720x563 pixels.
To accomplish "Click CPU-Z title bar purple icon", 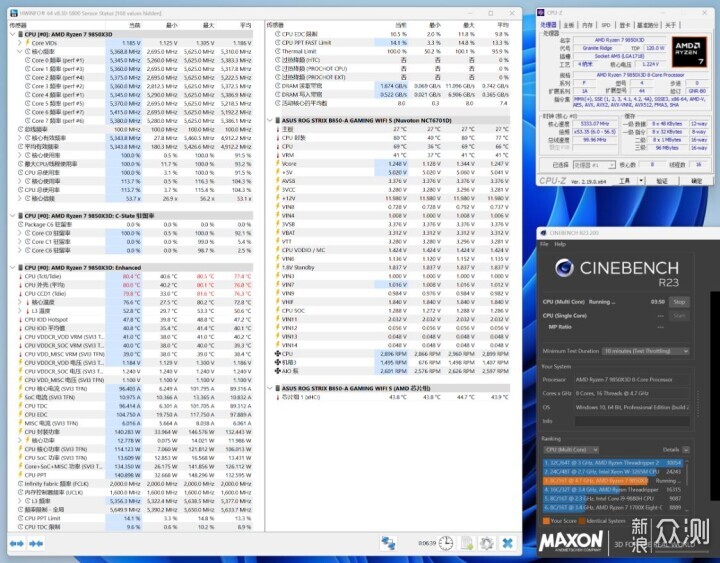I will pos(542,12).
